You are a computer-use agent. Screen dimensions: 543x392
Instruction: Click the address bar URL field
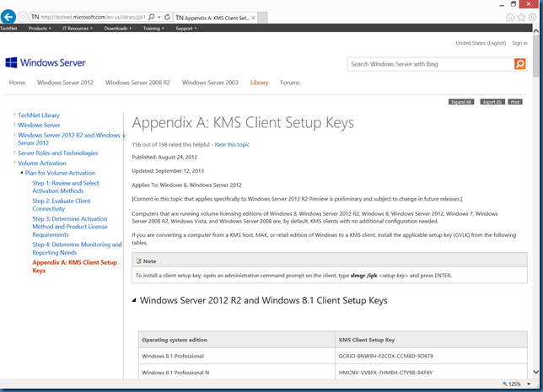93,17
